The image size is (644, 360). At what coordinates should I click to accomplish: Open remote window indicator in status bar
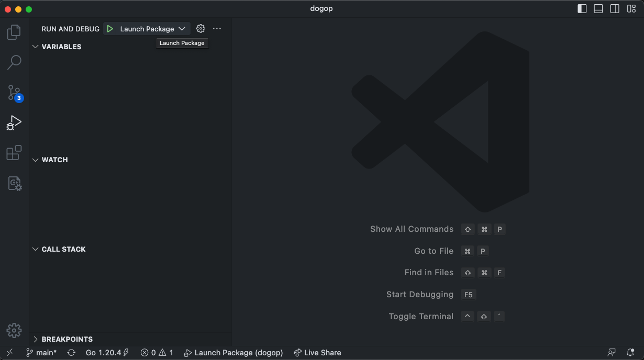click(9, 353)
